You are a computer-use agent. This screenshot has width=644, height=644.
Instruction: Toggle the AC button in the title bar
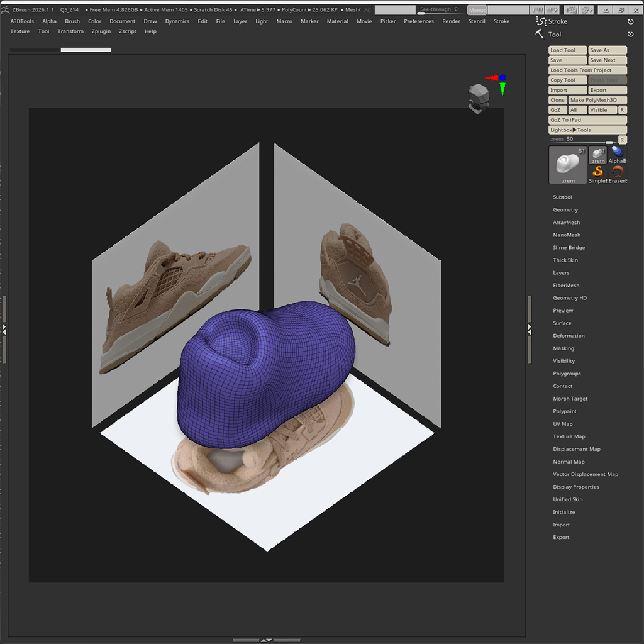tap(367, 10)
